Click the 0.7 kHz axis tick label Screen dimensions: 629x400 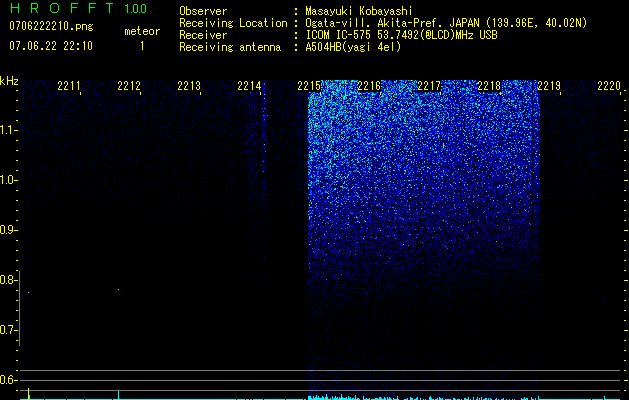pos(7,330)
